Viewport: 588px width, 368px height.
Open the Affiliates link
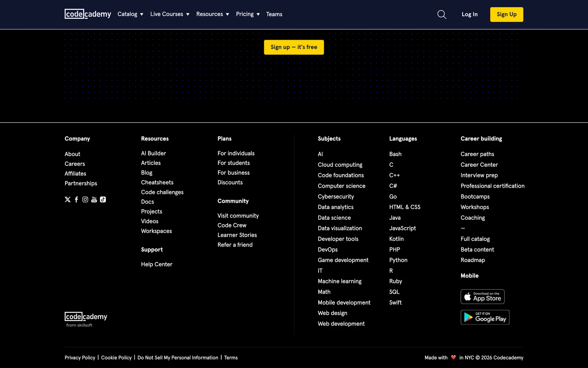75,174
